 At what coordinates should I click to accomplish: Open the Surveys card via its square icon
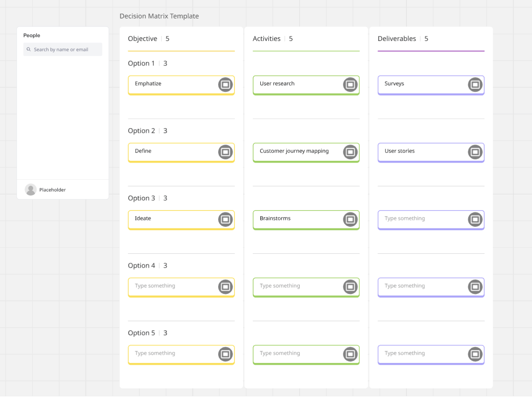click(x=475, y=85)
